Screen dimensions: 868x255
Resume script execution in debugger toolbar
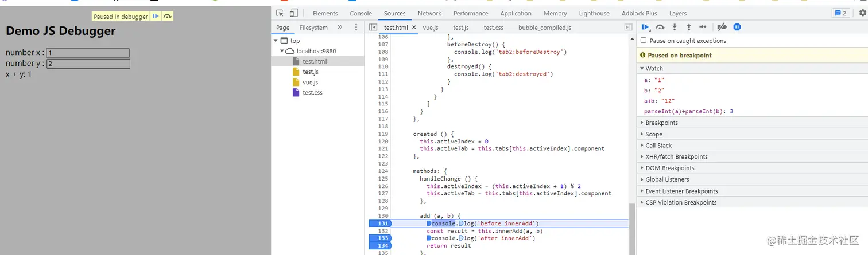tap(646, 27)
